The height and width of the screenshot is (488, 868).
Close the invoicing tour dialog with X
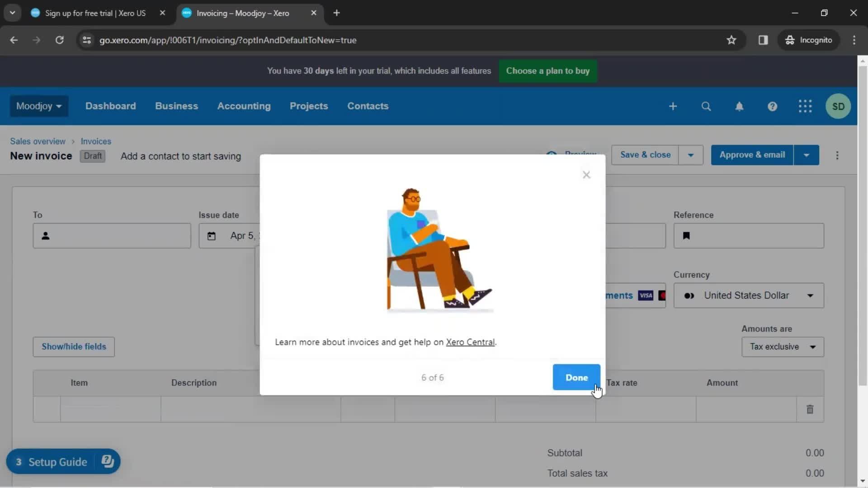tap(586, 175)
